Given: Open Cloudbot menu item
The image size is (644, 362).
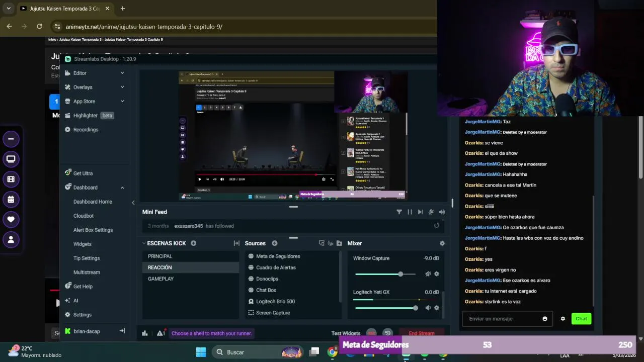Looking at the screenshot, I should click(x=84, y=216).
